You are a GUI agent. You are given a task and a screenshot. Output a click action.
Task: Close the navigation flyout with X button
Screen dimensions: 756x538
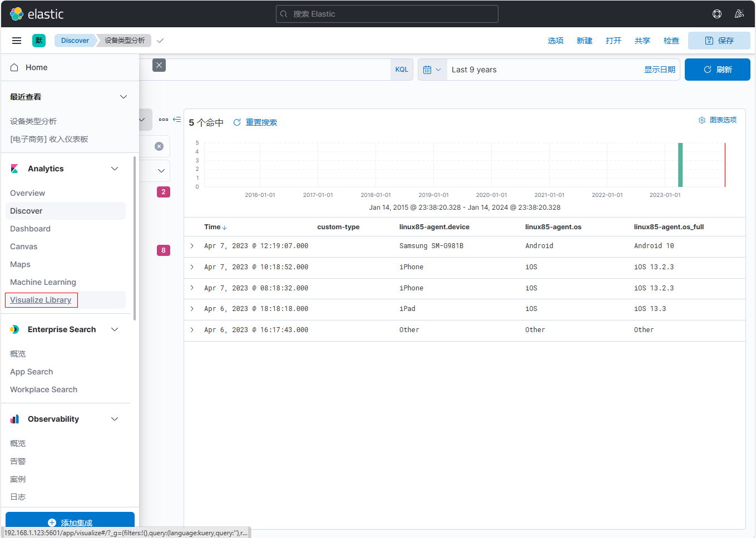pyautogui.click(x=159, y=66)
